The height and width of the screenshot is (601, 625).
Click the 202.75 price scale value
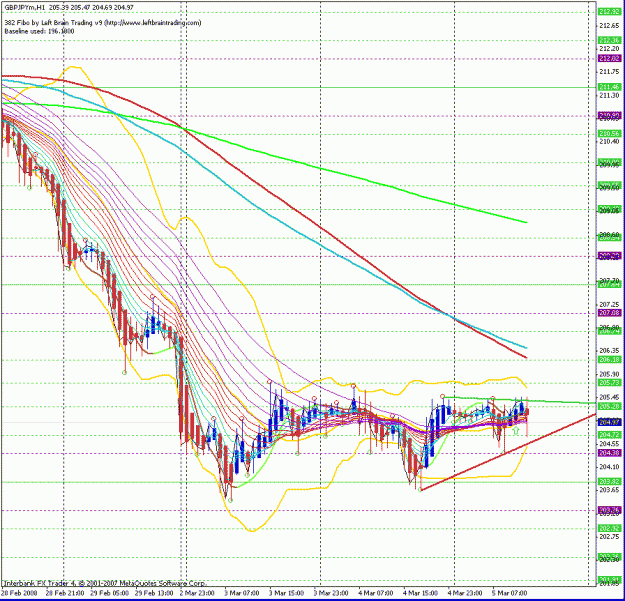609,536
